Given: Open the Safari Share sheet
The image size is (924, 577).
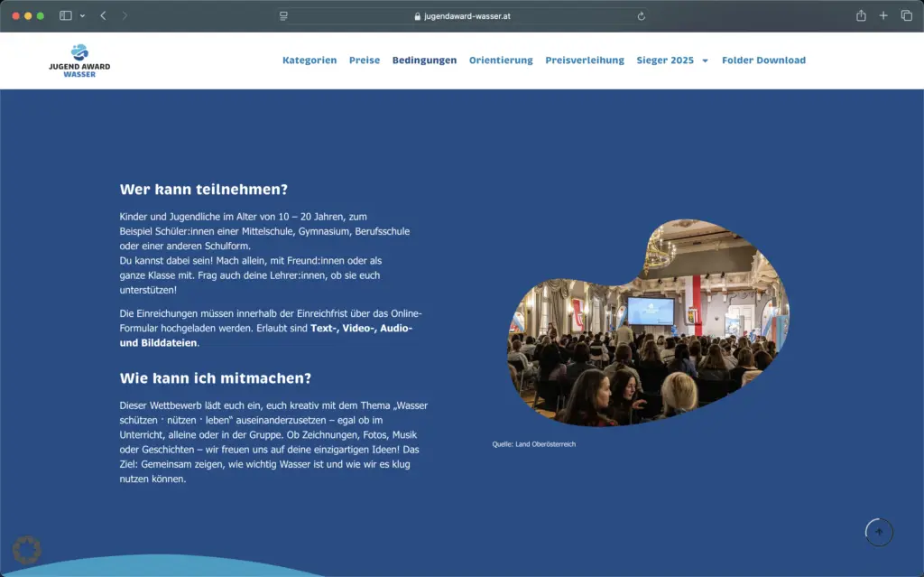Looking at the screenshot, I should coord(861,14).
